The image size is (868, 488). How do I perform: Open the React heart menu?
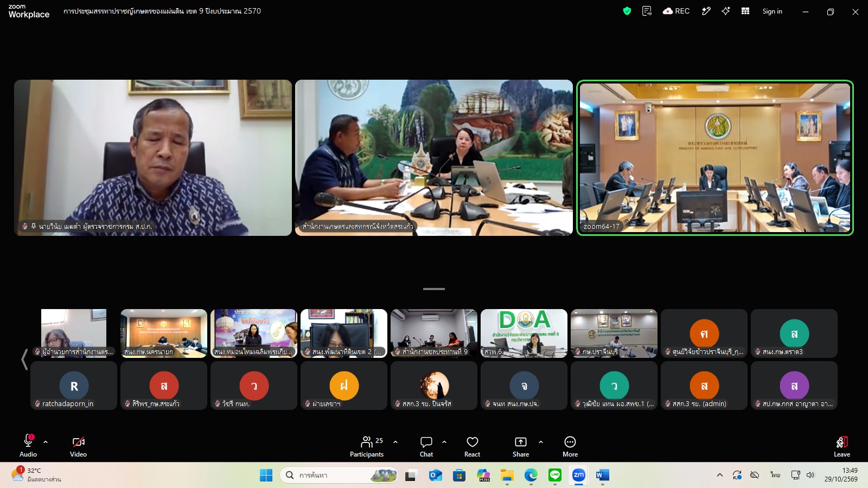tap(473, 446)
